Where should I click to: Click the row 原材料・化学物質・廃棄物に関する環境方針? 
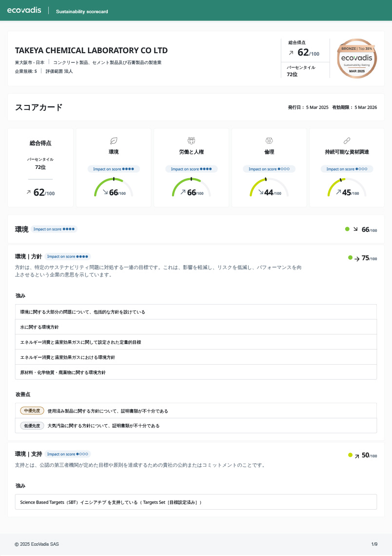pos(196,372)
